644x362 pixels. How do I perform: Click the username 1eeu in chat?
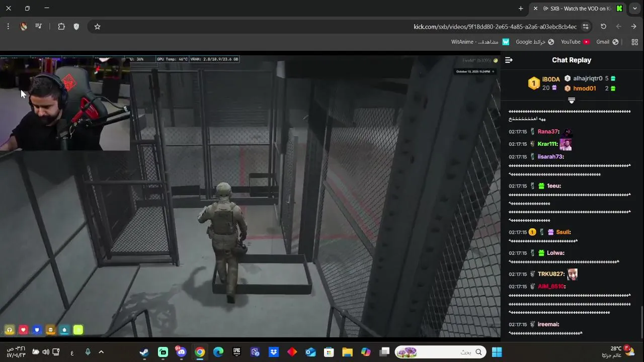click(x=553, y=186)
